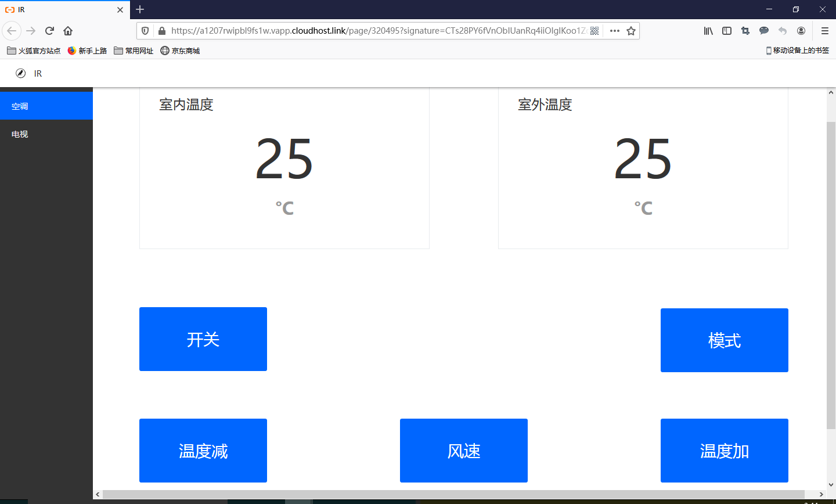This screenshot has height=504, width=836.
Task: Open a new browser tab
Action: (140, 9)
